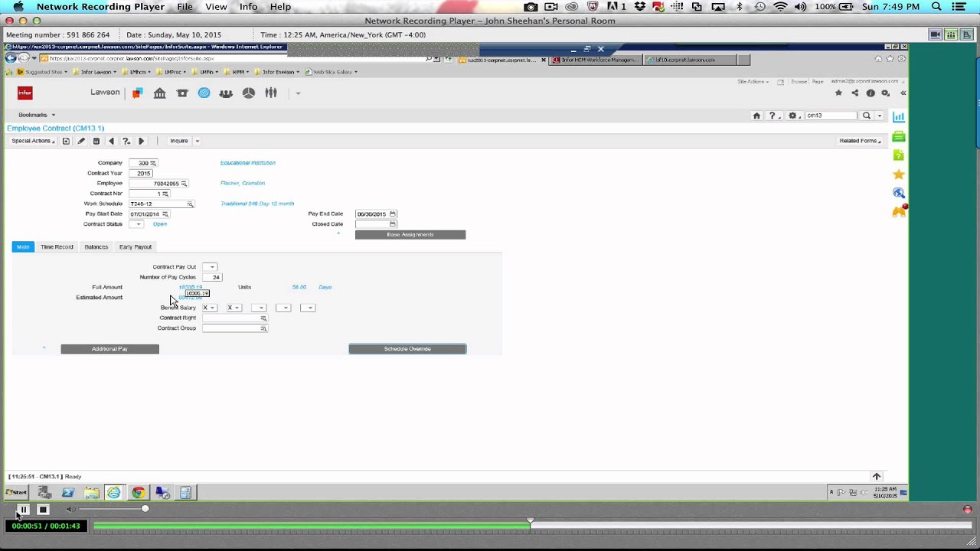Stop the recording playback
The width and height of the screenshot is (980, 551).
click(43, 510)
